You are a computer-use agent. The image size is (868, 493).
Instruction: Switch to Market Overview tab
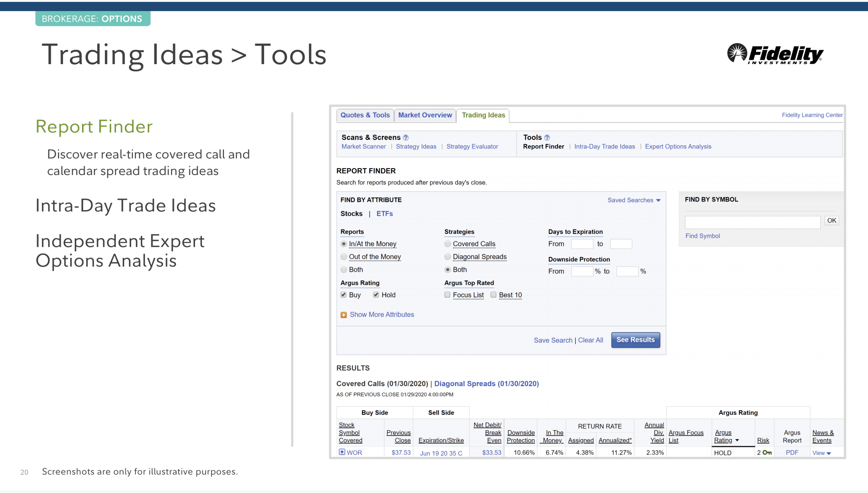pos(425,115)
